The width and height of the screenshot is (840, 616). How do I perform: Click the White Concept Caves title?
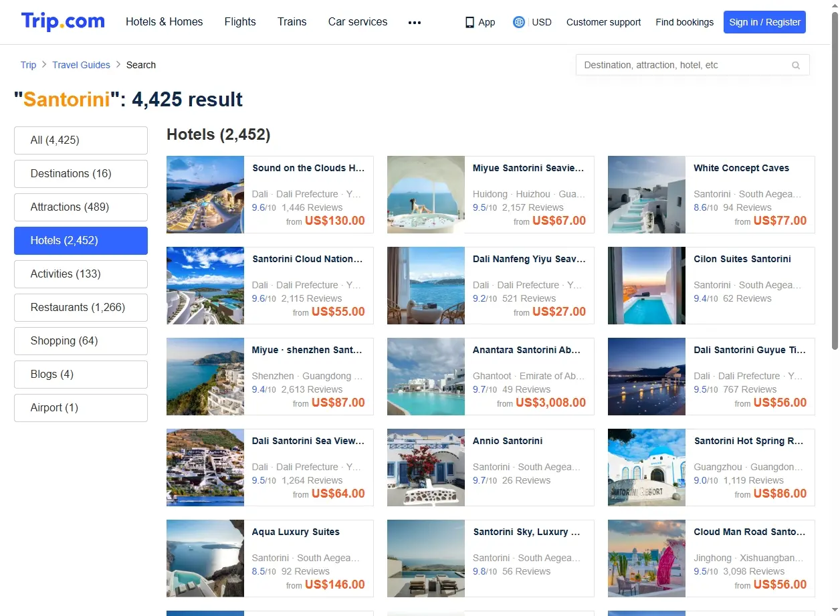pos(741,168)
